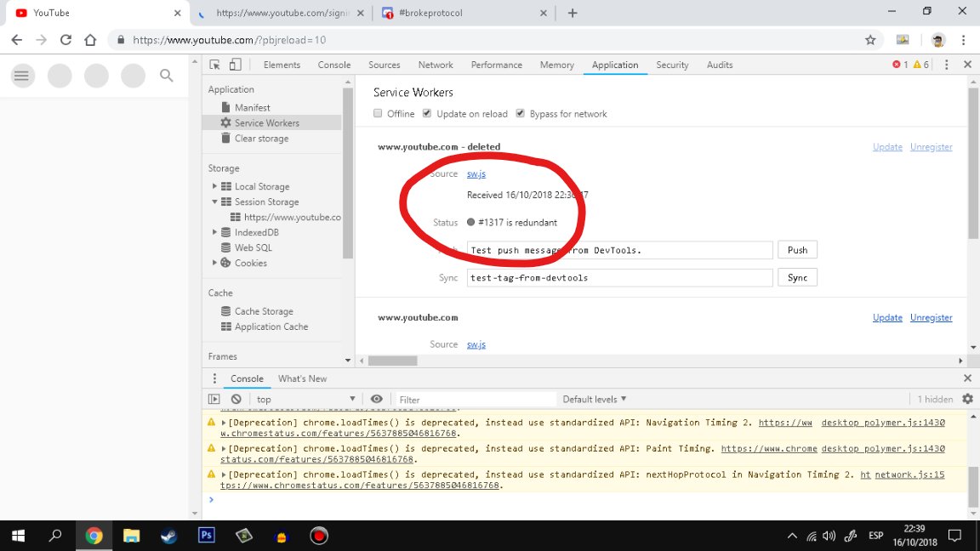
Task: Create live expression with the eye icon
Action: pos(376,399)
